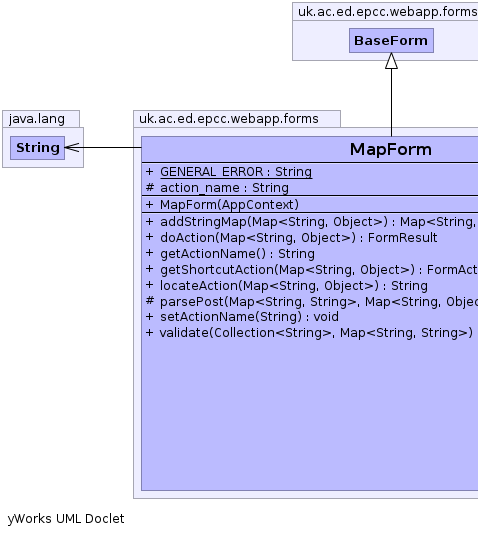
Task: Select the MapForm class title
Action: coord(391,149)
